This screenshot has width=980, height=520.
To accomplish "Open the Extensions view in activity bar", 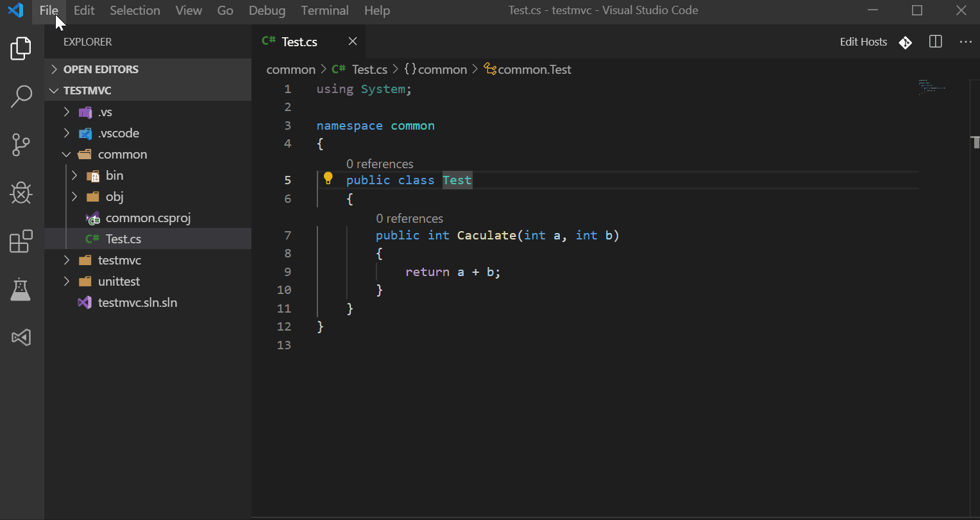I will (21, 241).
